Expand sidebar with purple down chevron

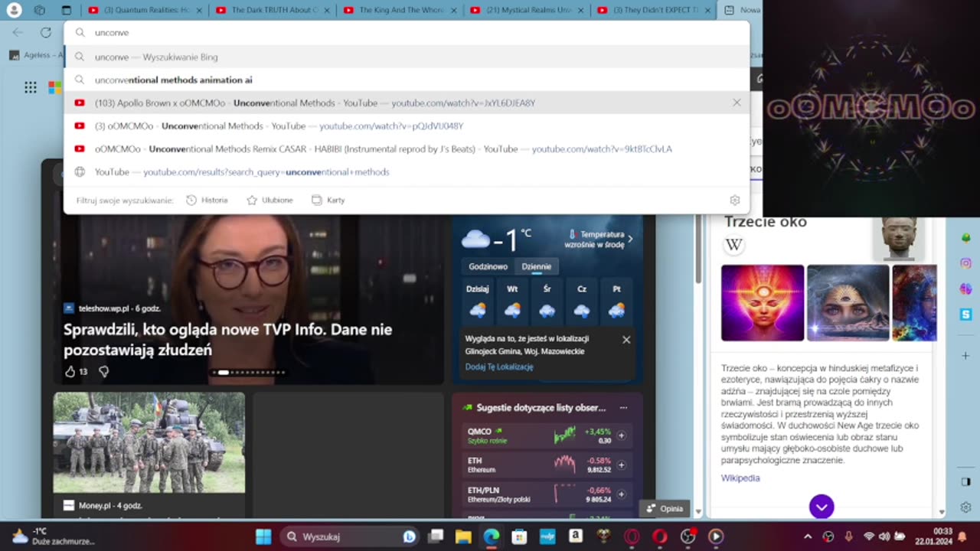tap(822, 507)
